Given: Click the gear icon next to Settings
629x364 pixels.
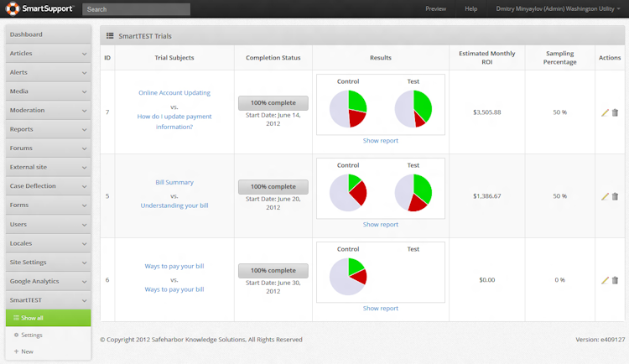Looking at the screenshot, I should [17, 335].
